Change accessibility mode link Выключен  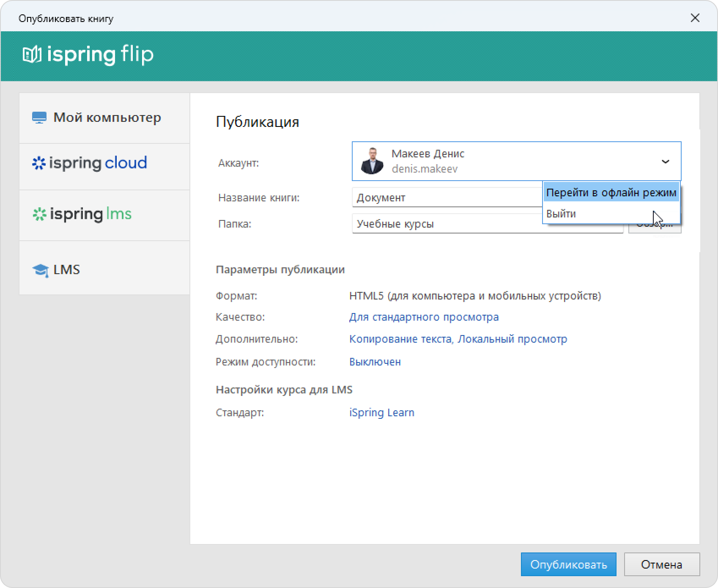[375, 362]
